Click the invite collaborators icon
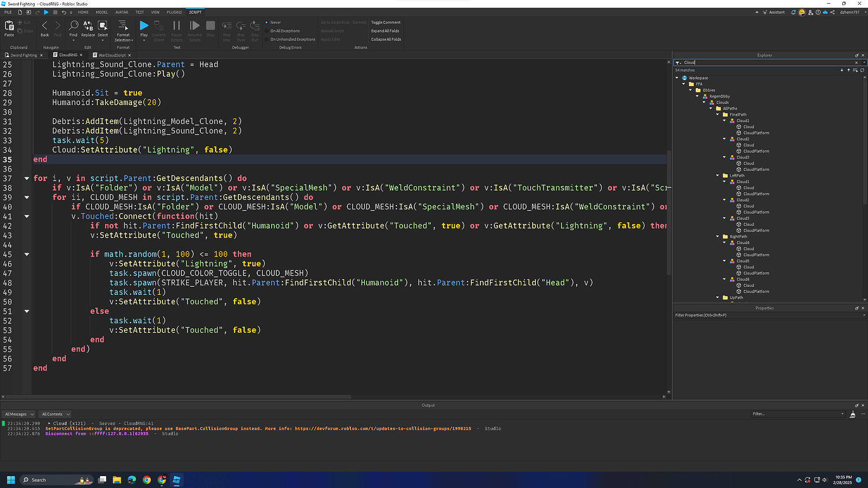The image size is (868, 488). pyautogui.click(x=811, y=12)
